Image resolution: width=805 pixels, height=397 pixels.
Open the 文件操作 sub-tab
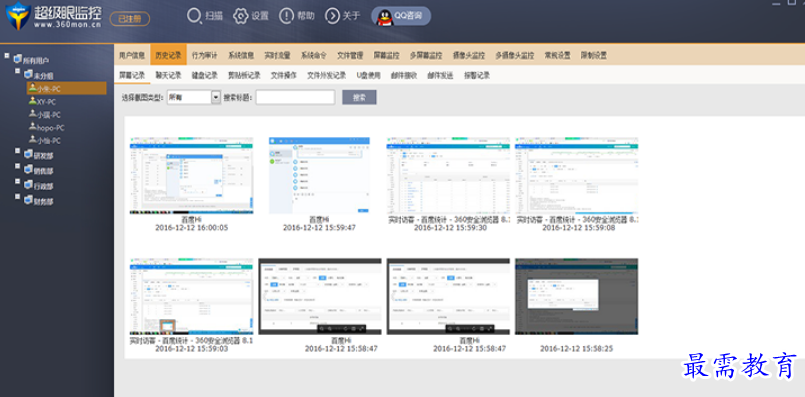[284, 75]
